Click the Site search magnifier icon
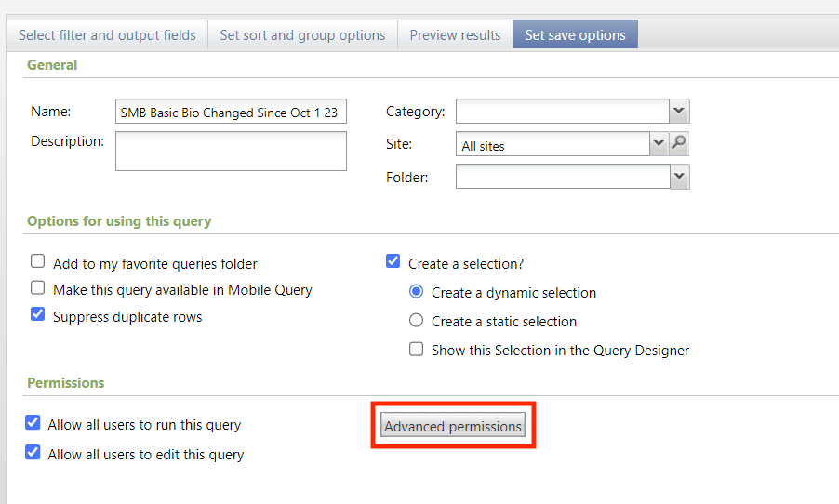 [679, 143]
